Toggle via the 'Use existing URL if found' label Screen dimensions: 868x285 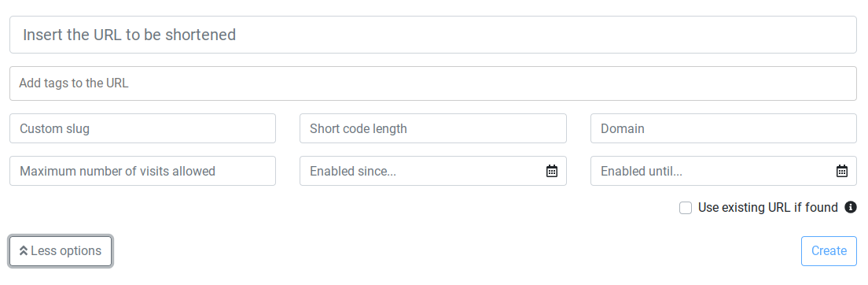768,207
